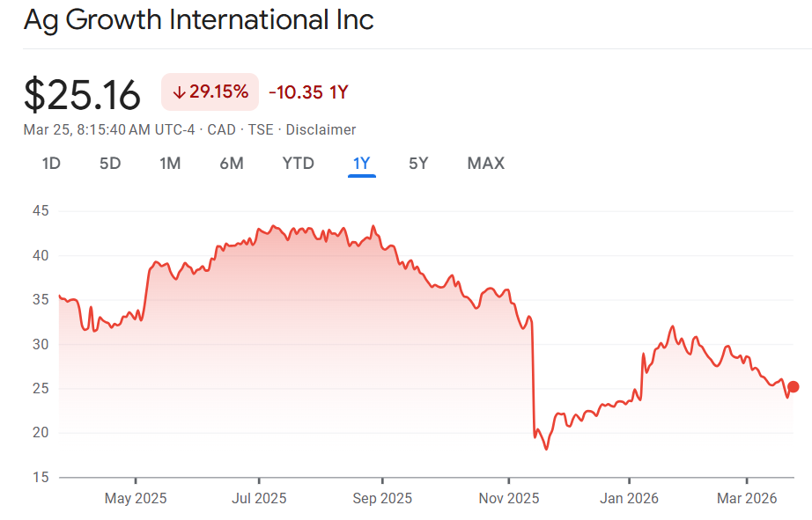Viewport: 812px width, 520px height.
Task: Display the MAX history range
Action: pos(486,163)
